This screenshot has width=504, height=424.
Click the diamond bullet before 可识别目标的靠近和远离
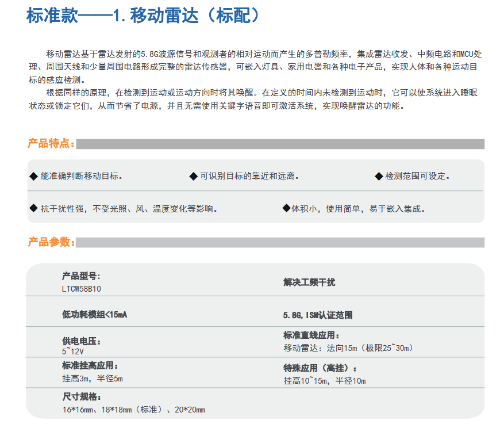[x=193, y=176]
